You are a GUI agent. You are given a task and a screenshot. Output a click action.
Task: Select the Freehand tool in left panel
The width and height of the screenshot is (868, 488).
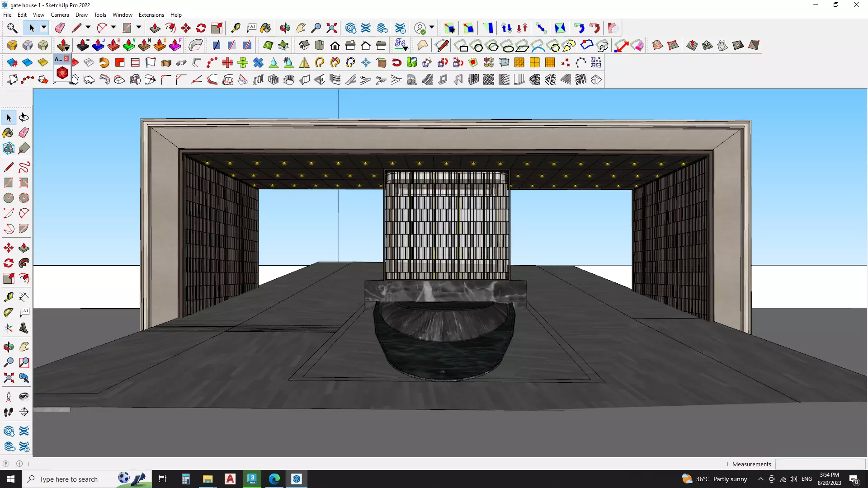tap(24, 167)
